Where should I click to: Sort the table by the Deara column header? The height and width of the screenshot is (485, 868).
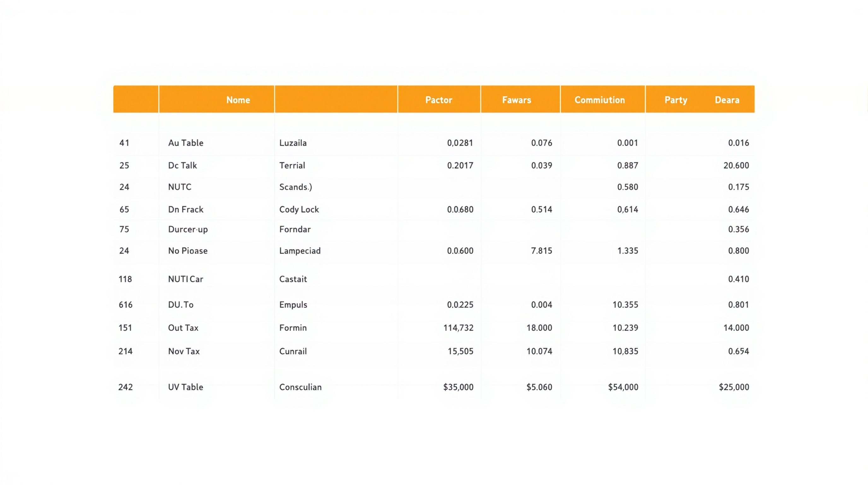[x=727, y=99]
